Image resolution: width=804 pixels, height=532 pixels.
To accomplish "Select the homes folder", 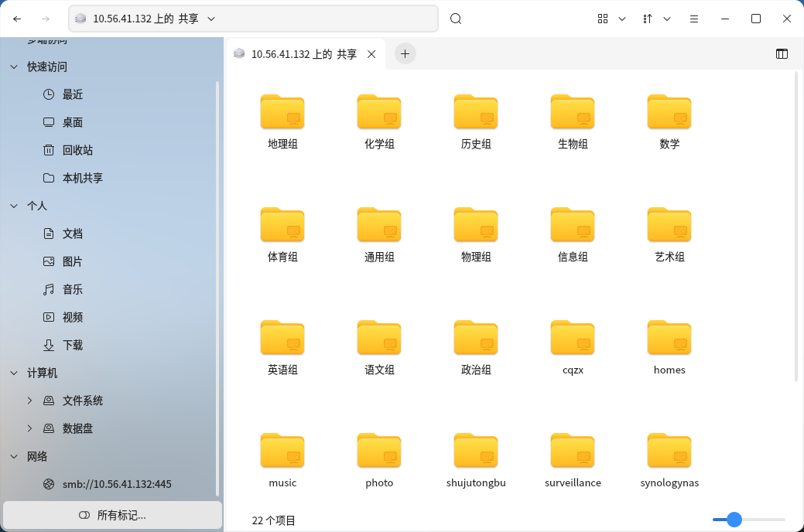I will pyautogui.click(x=669, y=347).
